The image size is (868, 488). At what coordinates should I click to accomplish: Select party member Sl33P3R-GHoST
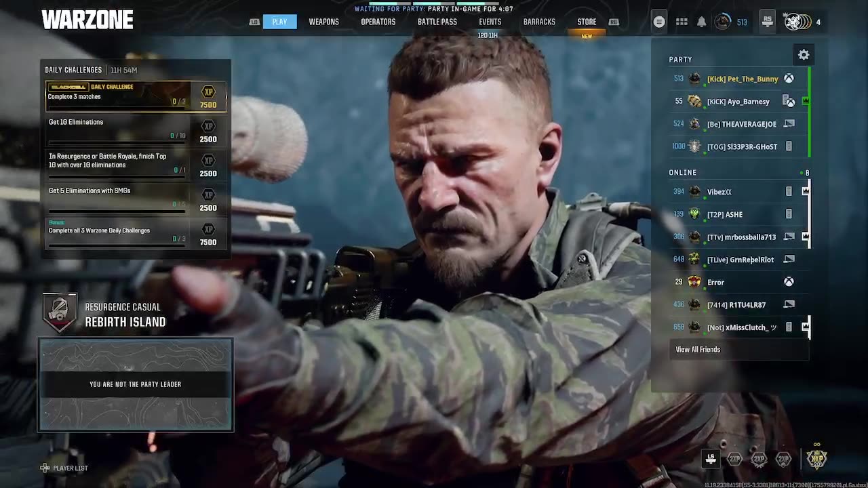738,146
